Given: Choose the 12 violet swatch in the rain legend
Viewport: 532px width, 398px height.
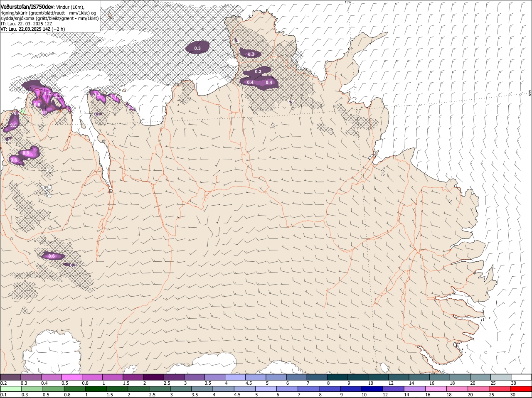Looking at the screenshot, I should (394, 389).
